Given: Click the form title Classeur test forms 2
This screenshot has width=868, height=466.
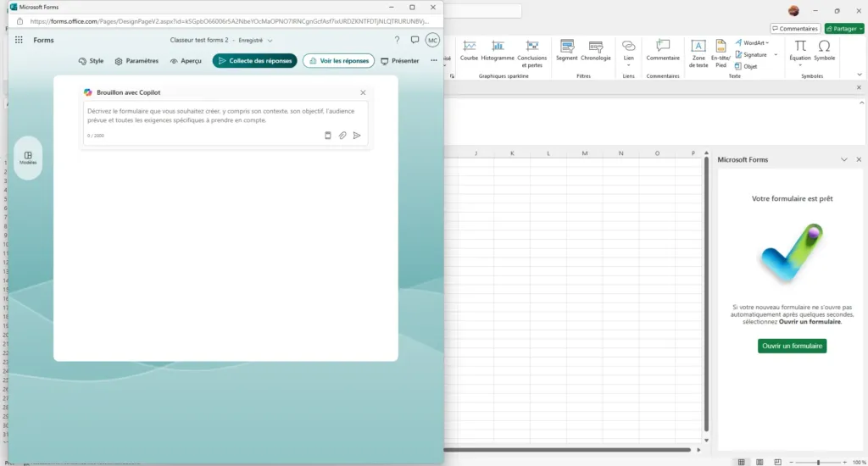Looking at the screenshot, I should pyautogui.click(x=199, y=40).
